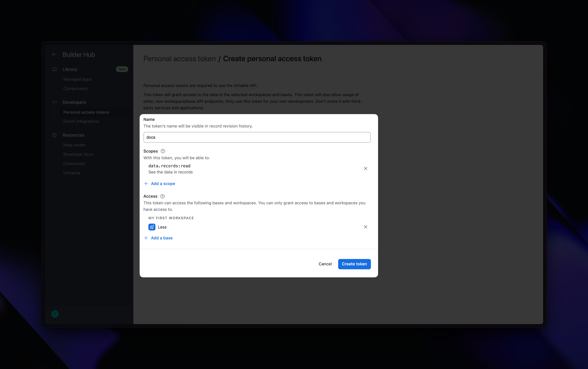The image size is (588, 369).
Task: Open Managed apps in sidebar
Action: tap(77, 79)
